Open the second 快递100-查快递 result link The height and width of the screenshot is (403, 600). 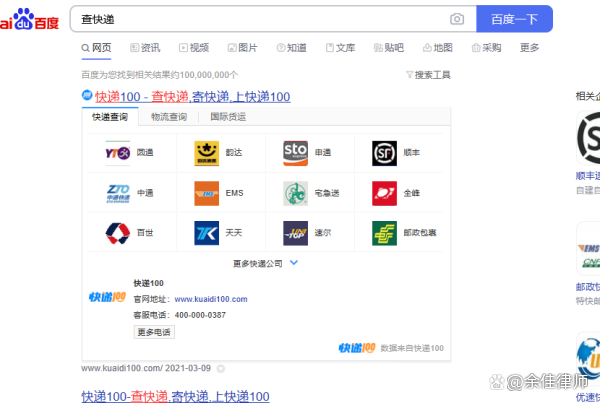(x=176, y=396)
